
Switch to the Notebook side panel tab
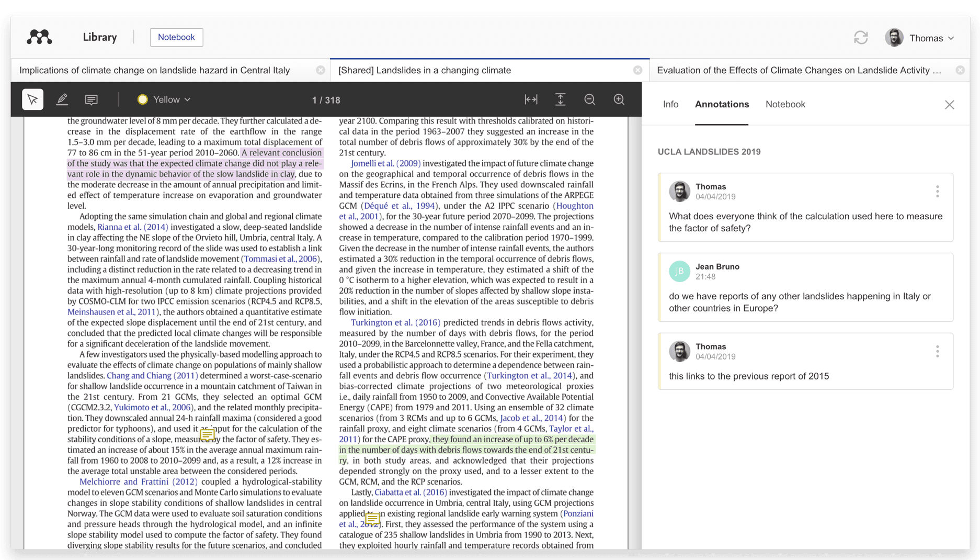pos(785,104)
